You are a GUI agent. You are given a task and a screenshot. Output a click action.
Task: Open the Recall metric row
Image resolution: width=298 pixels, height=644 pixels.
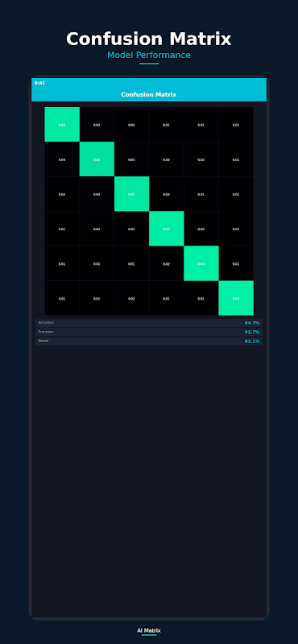click(x=149, y=341)
